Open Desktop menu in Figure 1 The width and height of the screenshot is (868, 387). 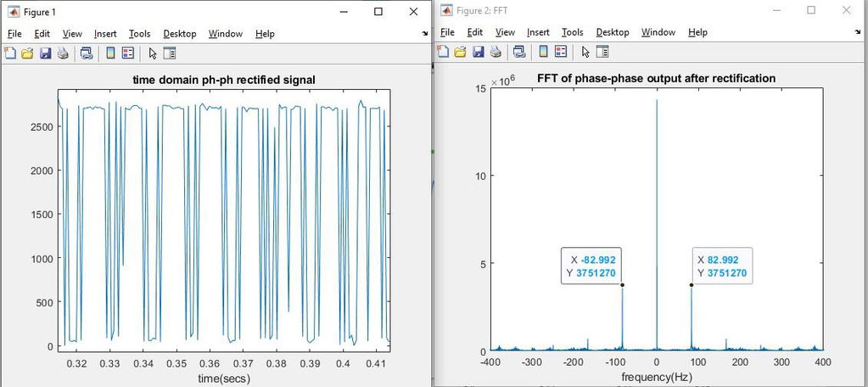click(x=179, y=34)
